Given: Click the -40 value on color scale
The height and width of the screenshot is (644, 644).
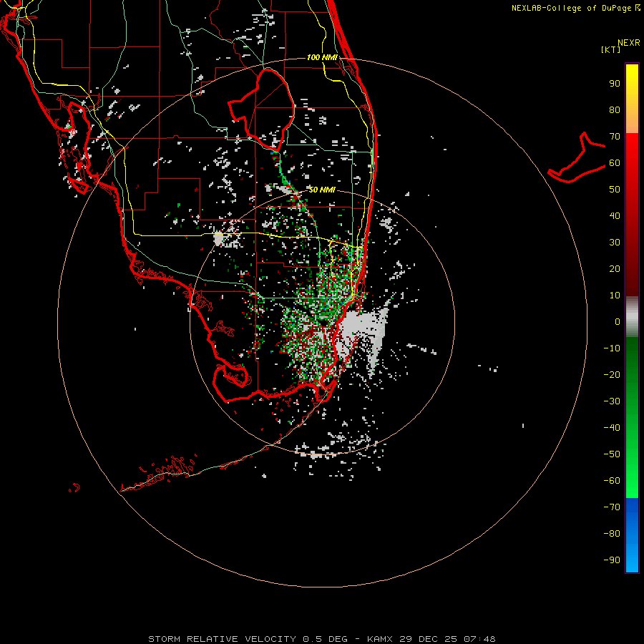Looking at the screenshot, I should 612,428.
